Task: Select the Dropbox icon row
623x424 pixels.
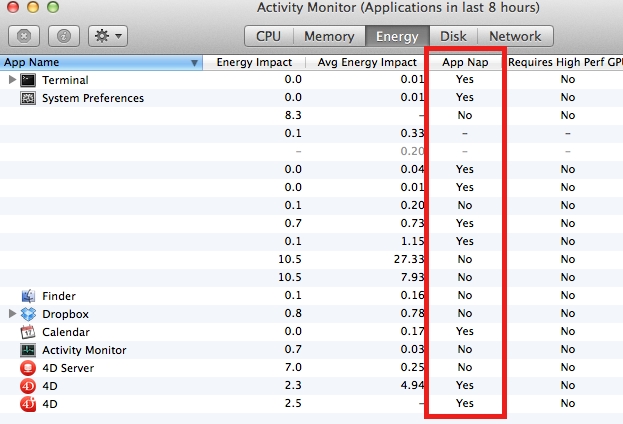Action: click(28, 314)
